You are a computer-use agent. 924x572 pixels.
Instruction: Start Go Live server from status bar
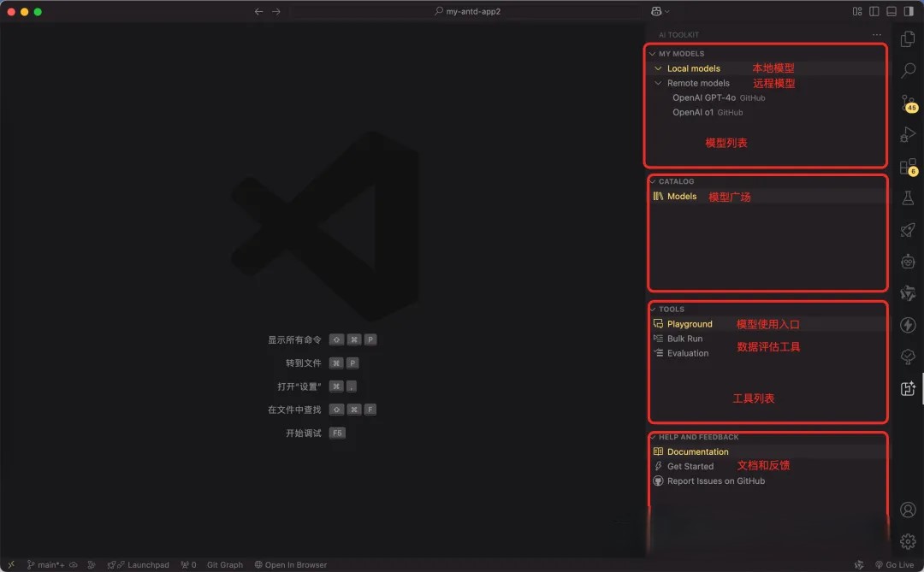tap(895, 564)
